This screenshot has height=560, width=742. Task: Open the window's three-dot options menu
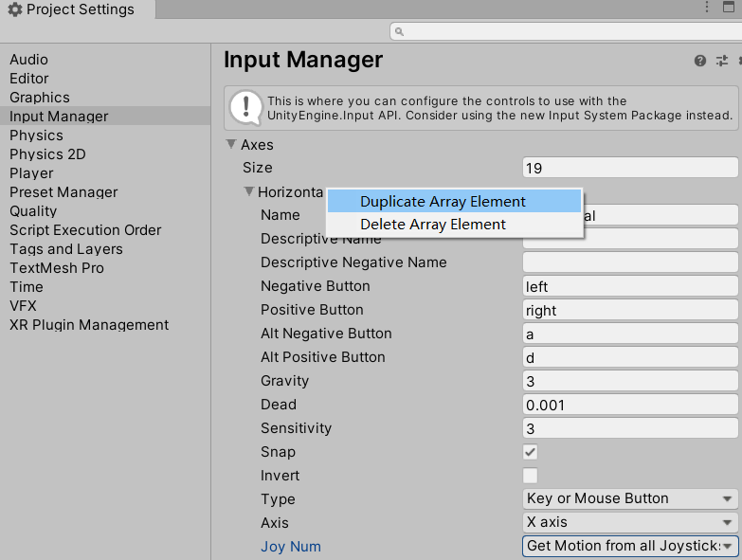point(705,8)
